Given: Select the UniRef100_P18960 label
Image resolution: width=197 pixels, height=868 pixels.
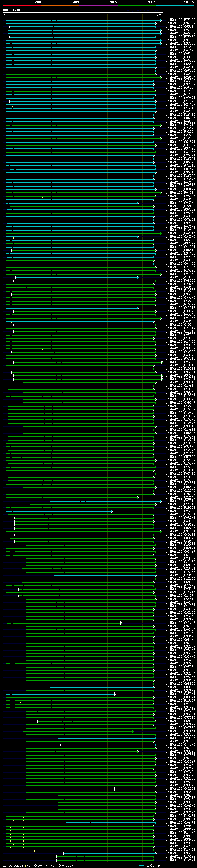Looking at the screenshot, I should point(180,389).
